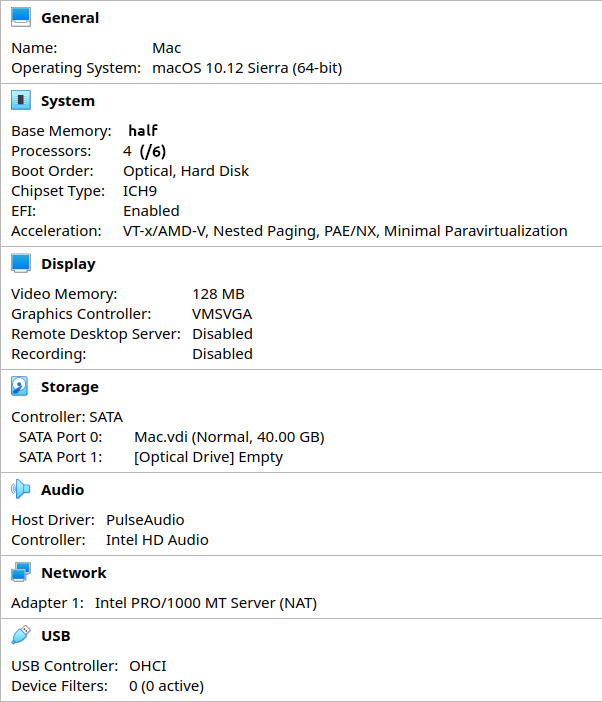Click Host Driver value 'PulseAudio'
Viewport: 602px width, 702px height.
tap(145, 520)
